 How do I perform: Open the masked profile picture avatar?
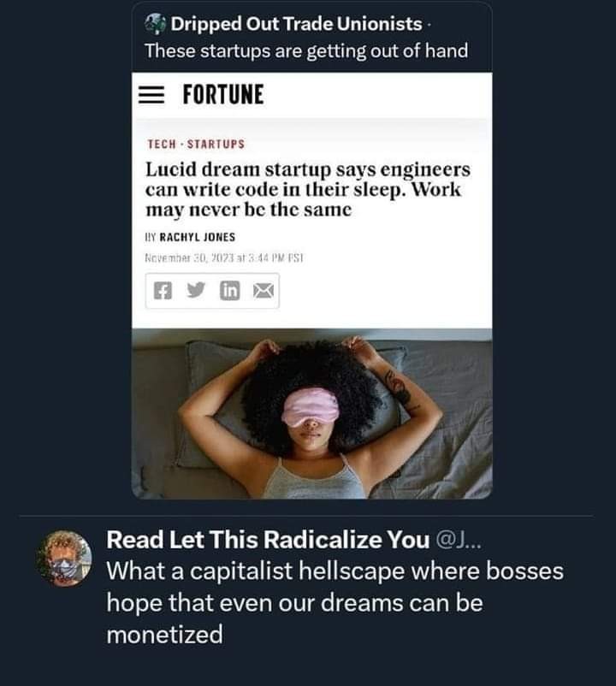click(64, 559)
